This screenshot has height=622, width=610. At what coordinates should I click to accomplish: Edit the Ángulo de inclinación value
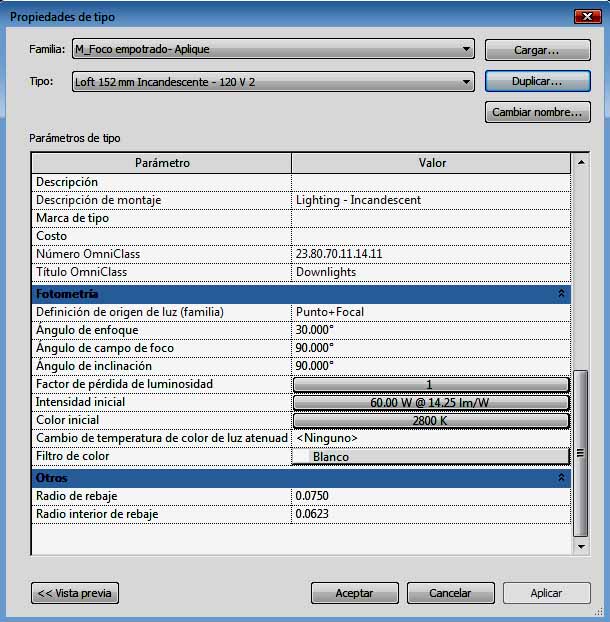click(x=431, y=366)
